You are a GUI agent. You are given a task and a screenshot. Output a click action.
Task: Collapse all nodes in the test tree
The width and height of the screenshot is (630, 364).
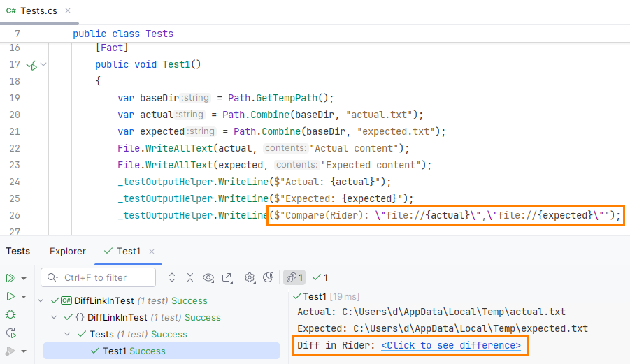click(190, 278)
